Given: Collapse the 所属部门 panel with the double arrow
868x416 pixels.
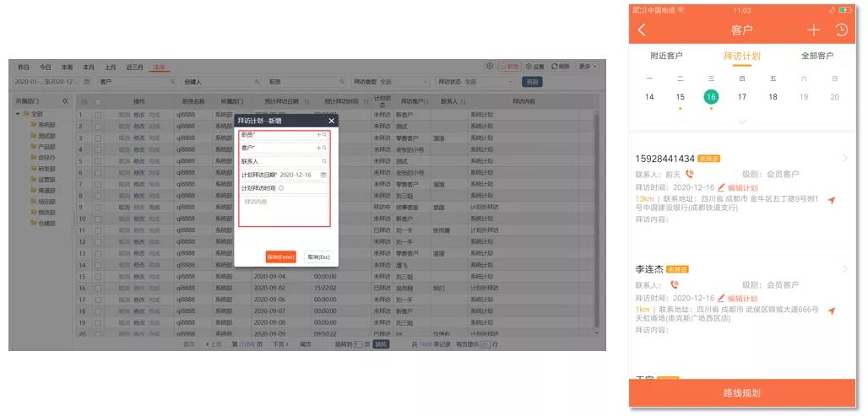Looking at the screenshot, I should coord(65,101).
